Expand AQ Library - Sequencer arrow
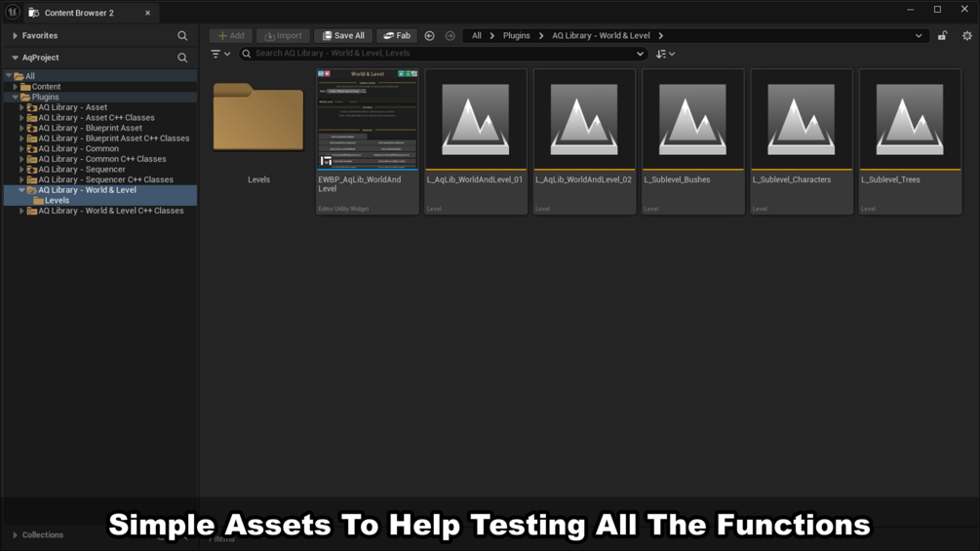This screenshot has height=551, width=980. point(21,170)
